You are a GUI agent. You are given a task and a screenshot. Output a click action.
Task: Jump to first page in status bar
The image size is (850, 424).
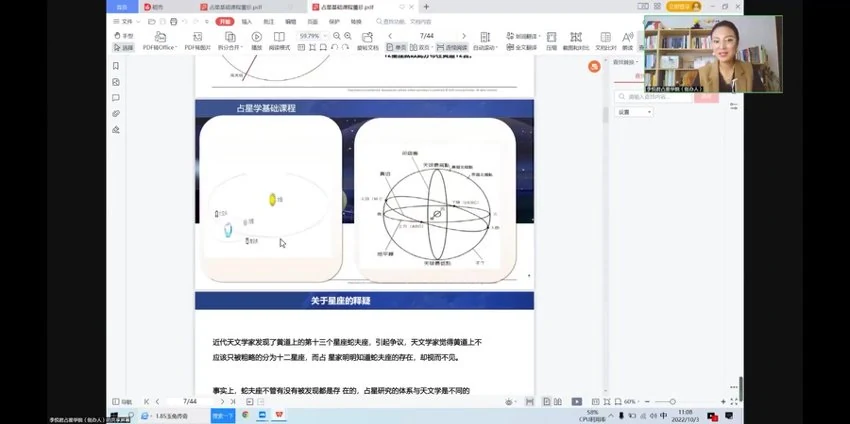pos(146,402)
